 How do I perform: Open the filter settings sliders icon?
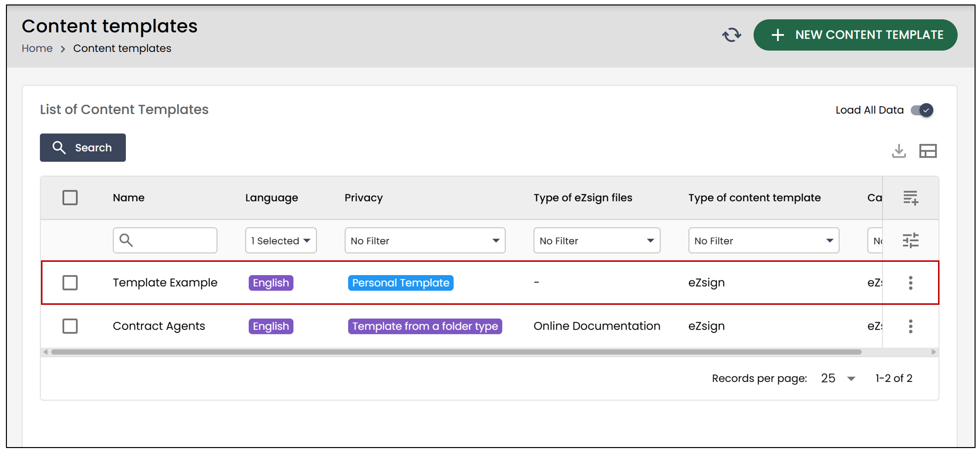click(x=910, y=241)
